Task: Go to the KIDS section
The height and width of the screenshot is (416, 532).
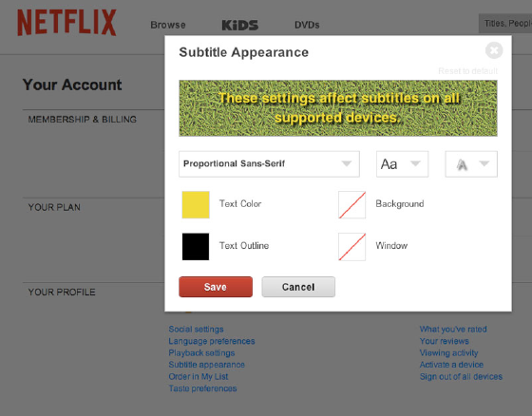Action: click(239, 25)
